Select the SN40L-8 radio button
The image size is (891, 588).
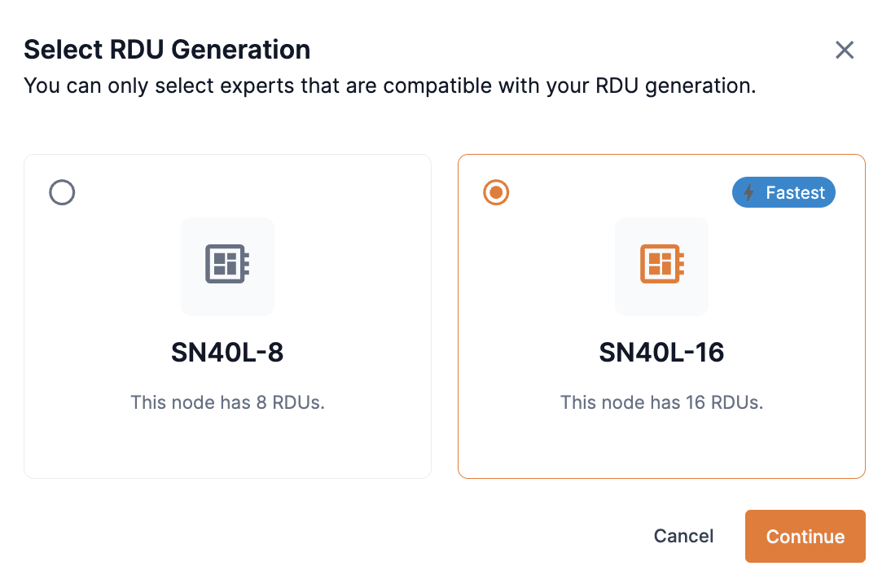(x=62, y=192)
